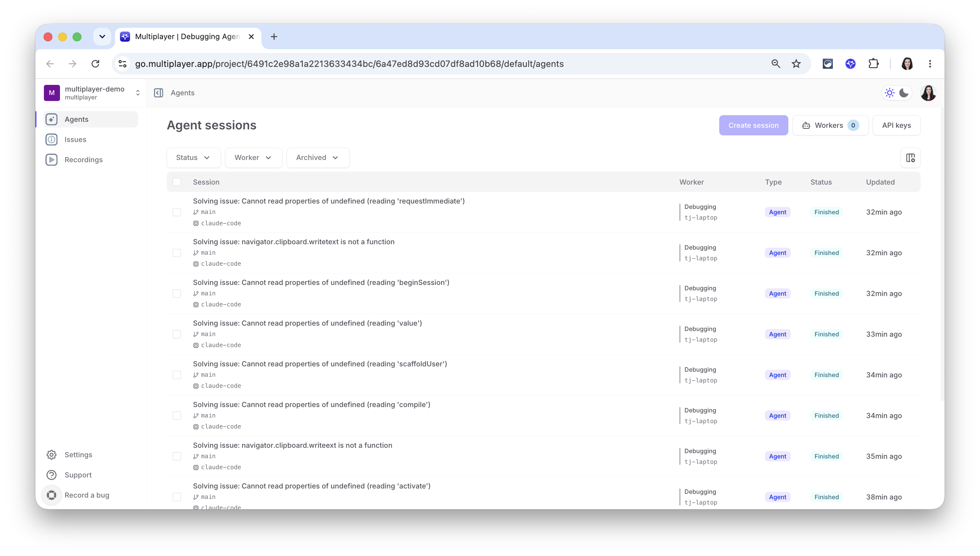
Task: Open the Issues sidebar item
Action: pyautogui.click(x=91, y=139)
